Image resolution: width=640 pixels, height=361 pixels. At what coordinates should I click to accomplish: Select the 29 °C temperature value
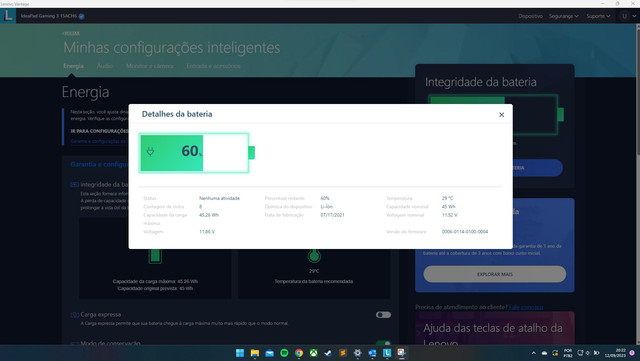click(447, 198)
